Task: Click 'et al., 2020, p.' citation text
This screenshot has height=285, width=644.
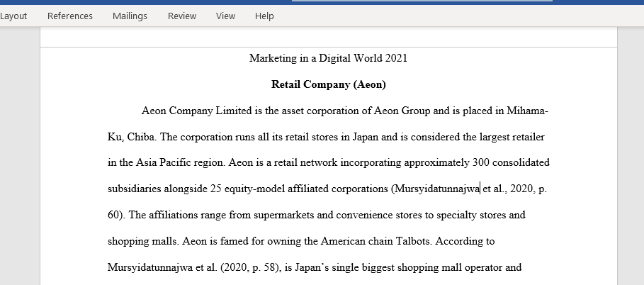Action: [514, 189]
